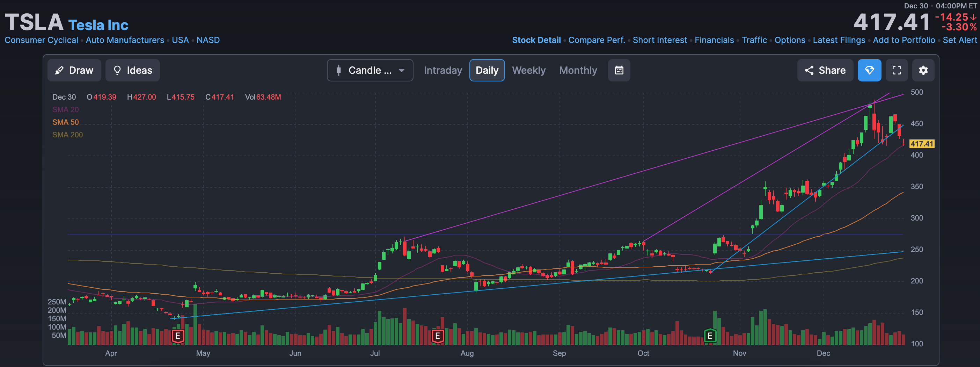Open the Latest Filings link
This screenshot has height=367, width=980.
839,40
